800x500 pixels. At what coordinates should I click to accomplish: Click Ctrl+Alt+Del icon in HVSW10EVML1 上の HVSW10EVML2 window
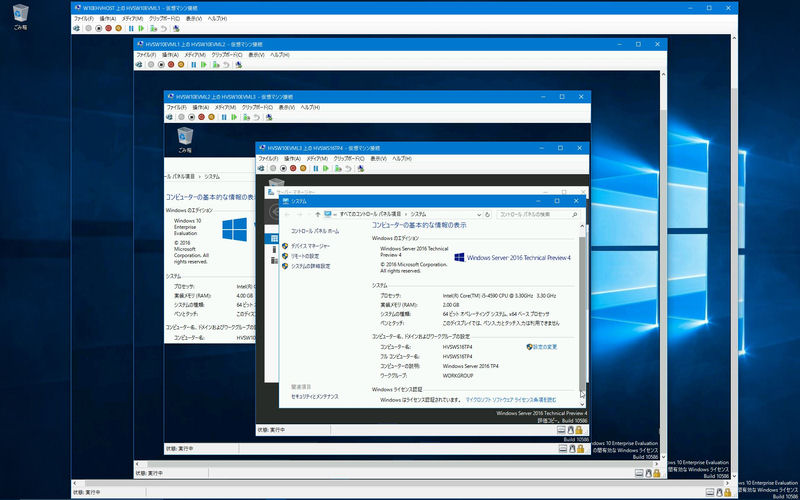tap(139, 65)
